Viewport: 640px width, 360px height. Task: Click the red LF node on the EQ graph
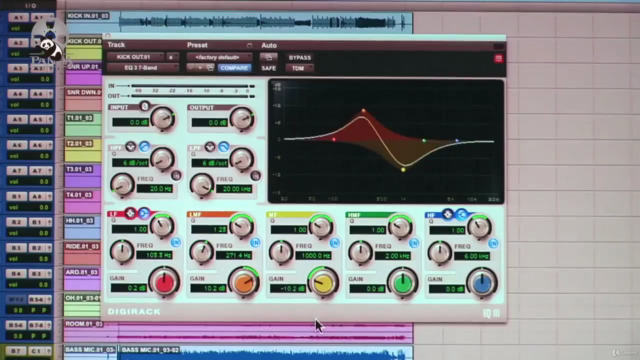click(334, 140)
